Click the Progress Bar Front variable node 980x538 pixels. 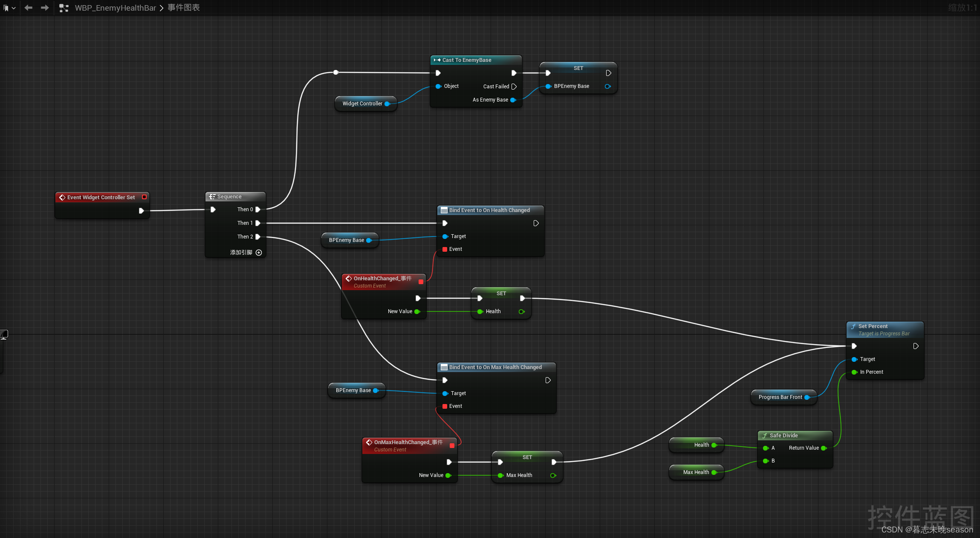click(780, 397)
